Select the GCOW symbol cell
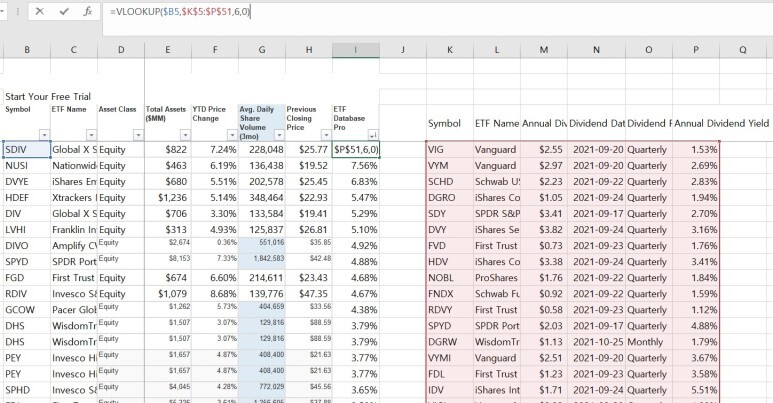The image size is (773, 403). pos(27,310)
